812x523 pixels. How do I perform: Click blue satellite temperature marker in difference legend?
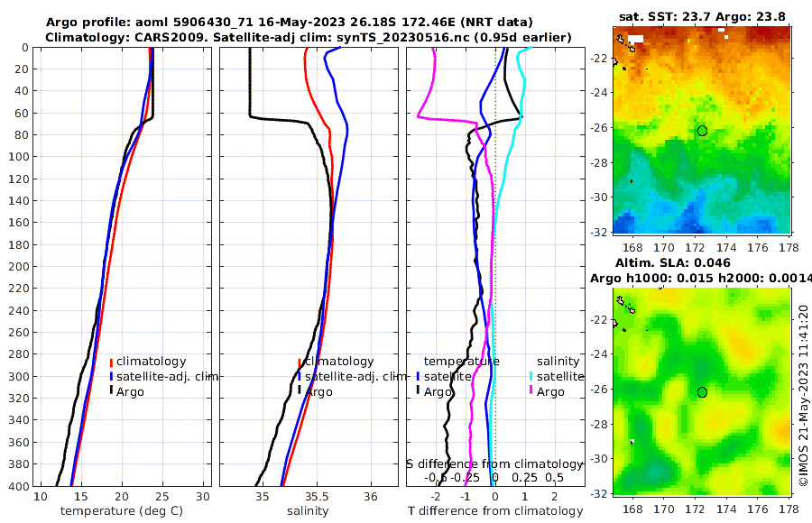(x=419, y=376)
